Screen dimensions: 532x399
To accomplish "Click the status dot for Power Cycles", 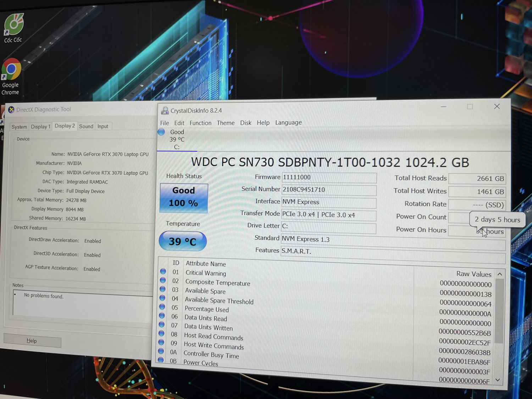I will 161,360.
